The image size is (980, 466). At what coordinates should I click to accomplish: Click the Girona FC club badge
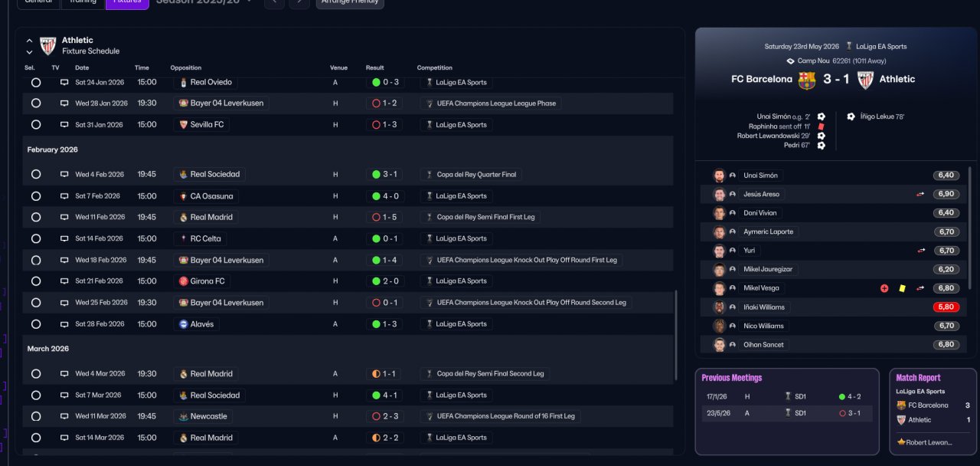coord(183,281)
